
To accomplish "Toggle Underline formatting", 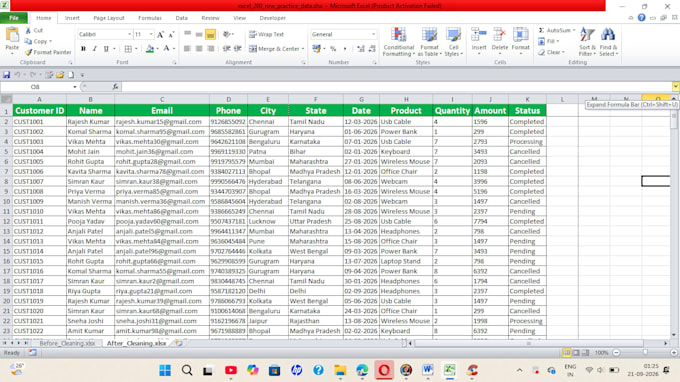I will click(x=106, y=49).
